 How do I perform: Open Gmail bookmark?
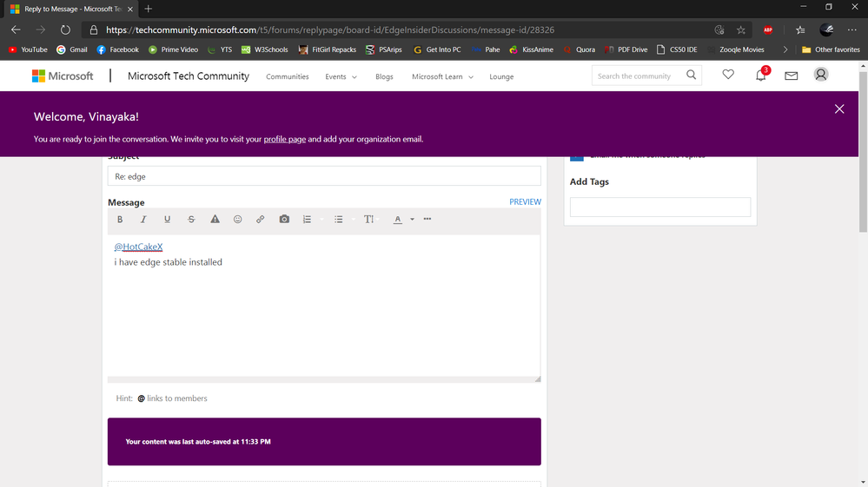[72, 49]
